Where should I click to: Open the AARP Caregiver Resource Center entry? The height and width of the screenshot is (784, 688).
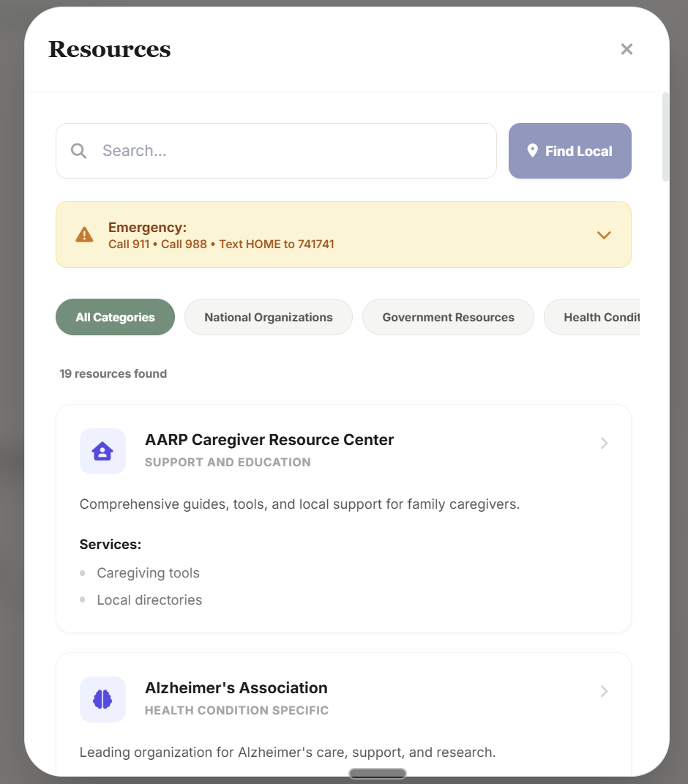(x=269, y=439)
